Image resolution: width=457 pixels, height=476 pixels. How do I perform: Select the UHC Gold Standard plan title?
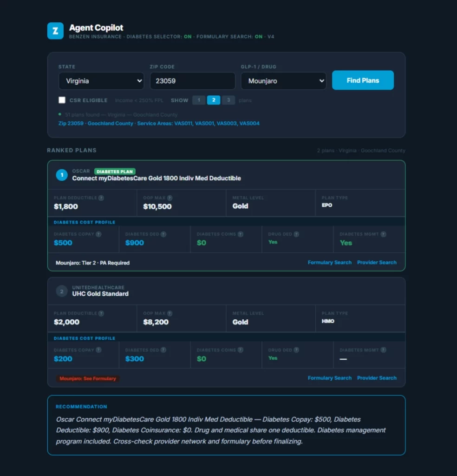click(x=100, y=294)
